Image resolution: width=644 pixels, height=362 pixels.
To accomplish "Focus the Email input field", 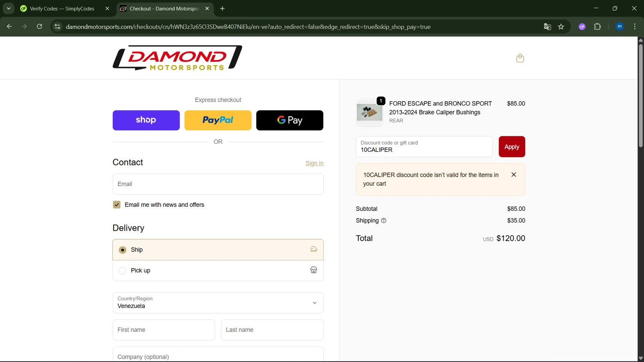I will tap(218, 184).
